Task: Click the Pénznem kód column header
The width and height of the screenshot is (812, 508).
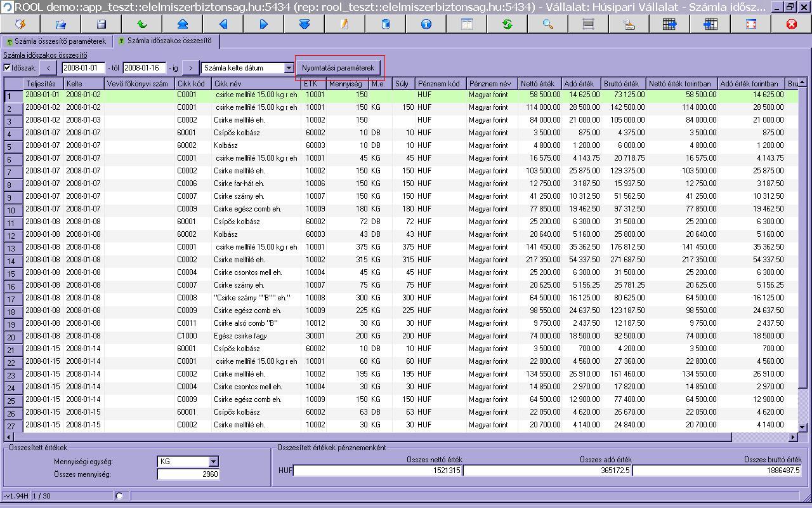Action: (441, 84)
